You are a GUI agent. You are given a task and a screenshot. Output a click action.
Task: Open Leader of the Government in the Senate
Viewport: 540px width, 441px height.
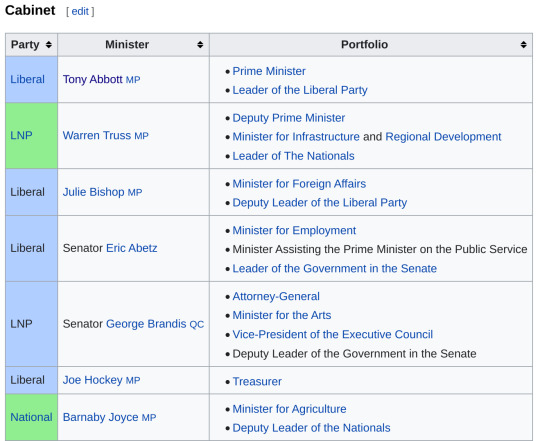click(x=334, y=269)
